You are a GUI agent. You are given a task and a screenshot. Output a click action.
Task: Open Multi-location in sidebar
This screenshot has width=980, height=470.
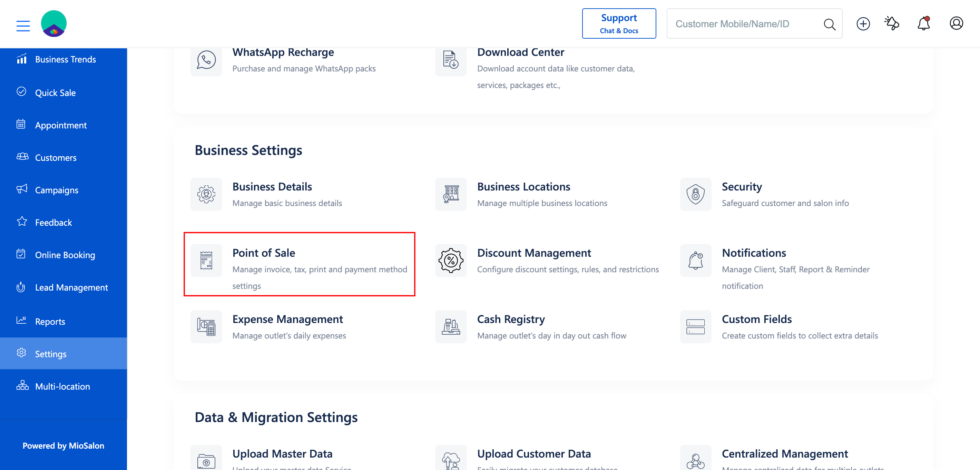(x=63, y=386)
